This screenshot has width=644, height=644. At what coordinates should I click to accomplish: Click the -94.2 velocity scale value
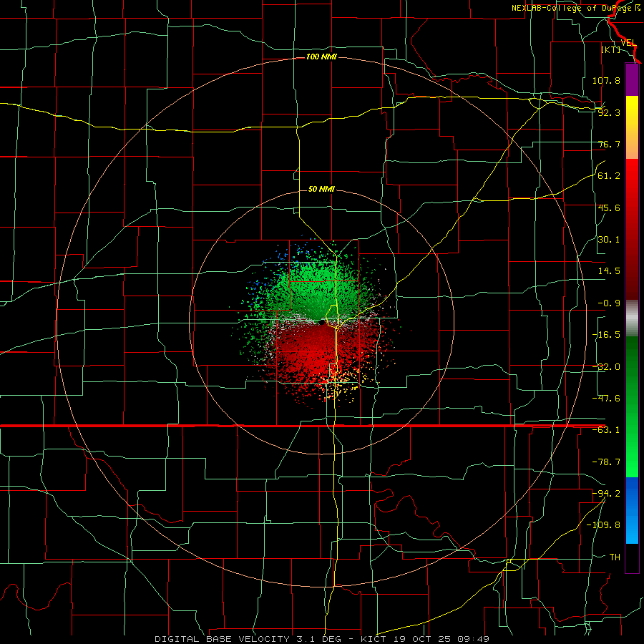point(606,493)
